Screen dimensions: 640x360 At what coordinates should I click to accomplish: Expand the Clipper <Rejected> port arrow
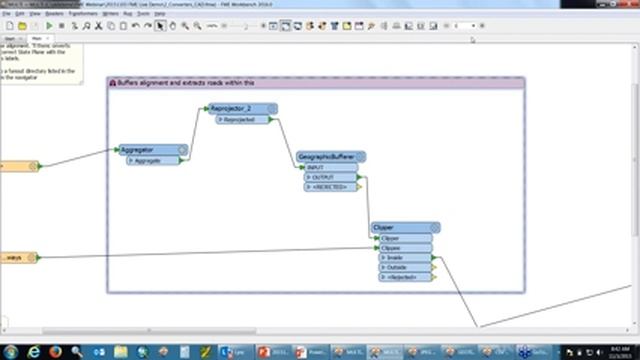click(x=383, y=277)
